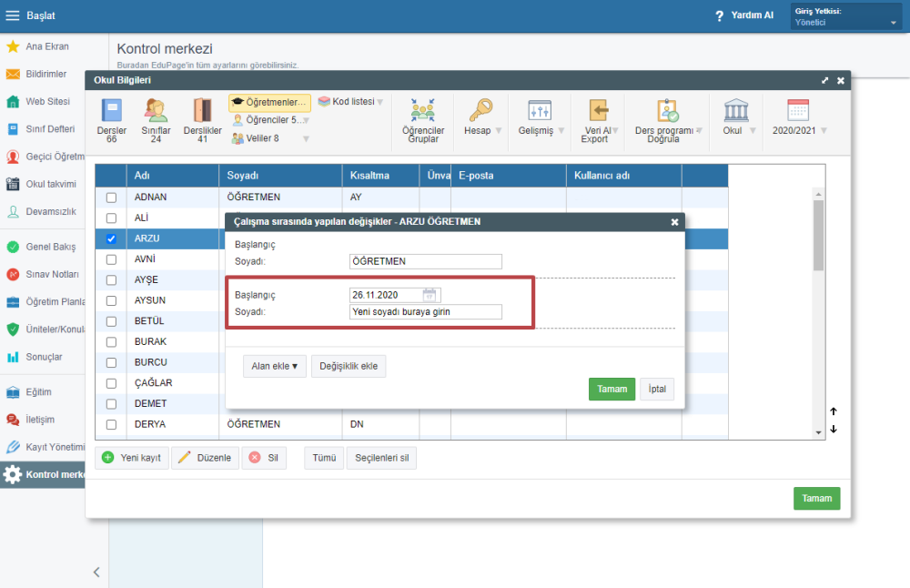This screenshot has width=910, height=588.
Task: Expand the 2020/2021 year dropdown arrow
Action: [x=824, y=130]
